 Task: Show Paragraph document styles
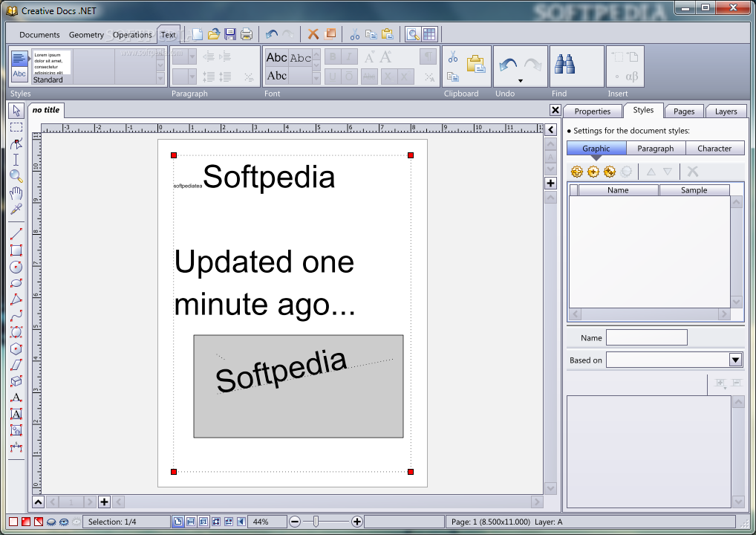point(656,148)
